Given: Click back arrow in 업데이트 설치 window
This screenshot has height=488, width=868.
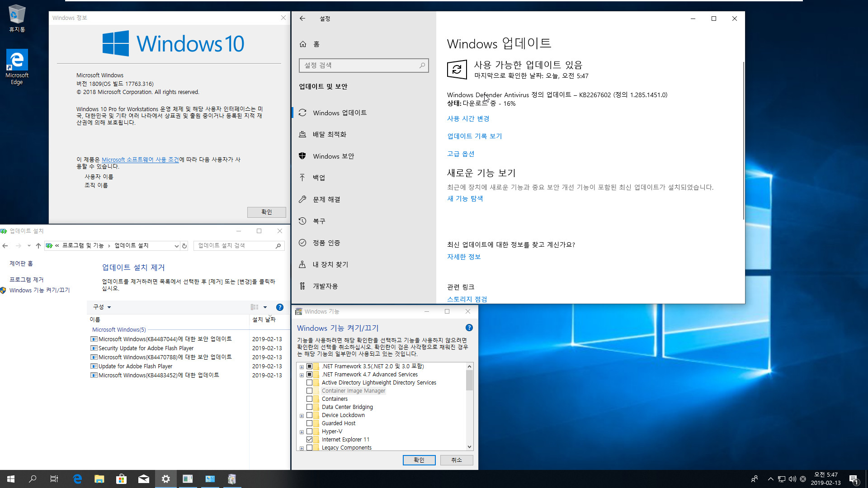Looking at the screenshot, I should [5, 246].
